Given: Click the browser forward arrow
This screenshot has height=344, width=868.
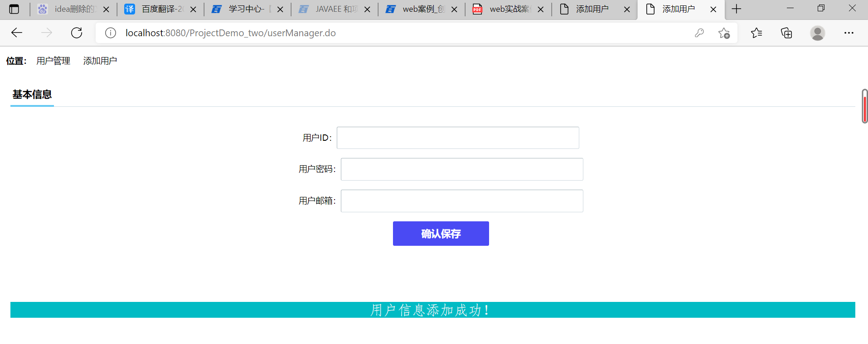Looking at the screenshot, I should coord(47,33).
